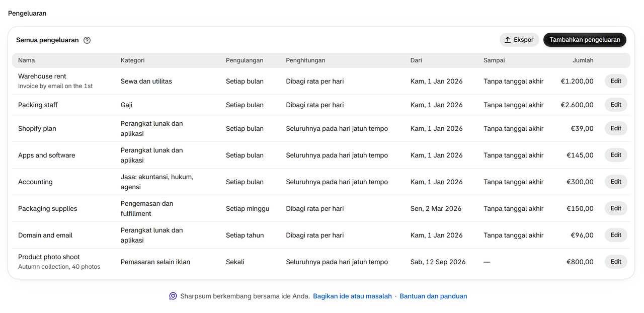Viewport: 644px width, 313px height.
Task: Click the Kategori column header
Action: click(132, 60)
